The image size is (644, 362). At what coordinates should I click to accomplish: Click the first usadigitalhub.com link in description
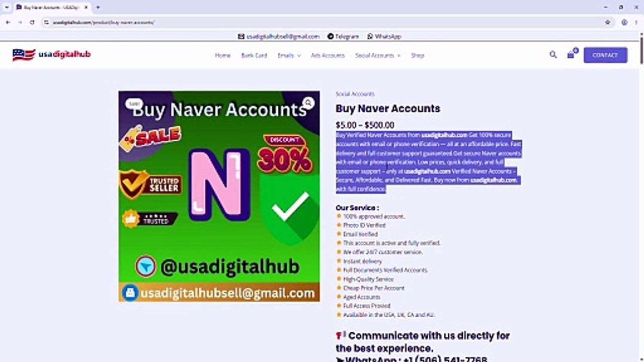(444, 135)
